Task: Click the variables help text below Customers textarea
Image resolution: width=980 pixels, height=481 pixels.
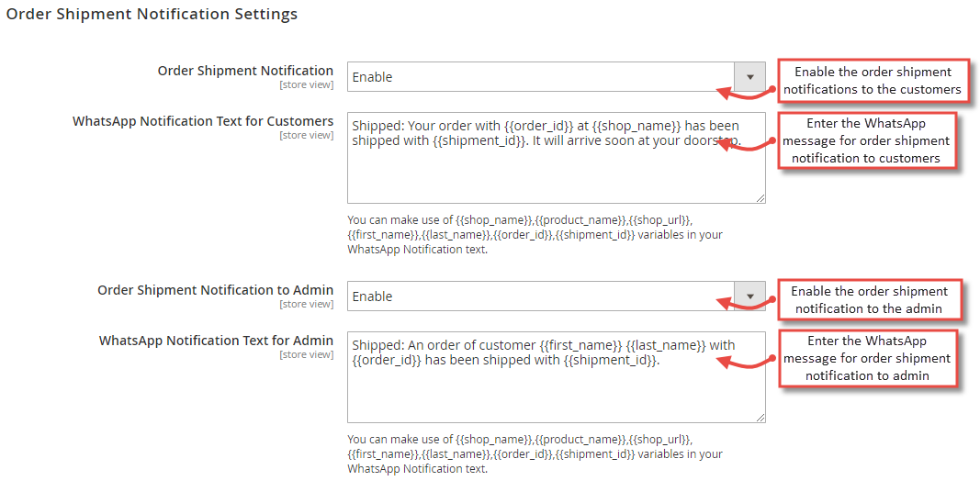Action: (x=535, y=236)
